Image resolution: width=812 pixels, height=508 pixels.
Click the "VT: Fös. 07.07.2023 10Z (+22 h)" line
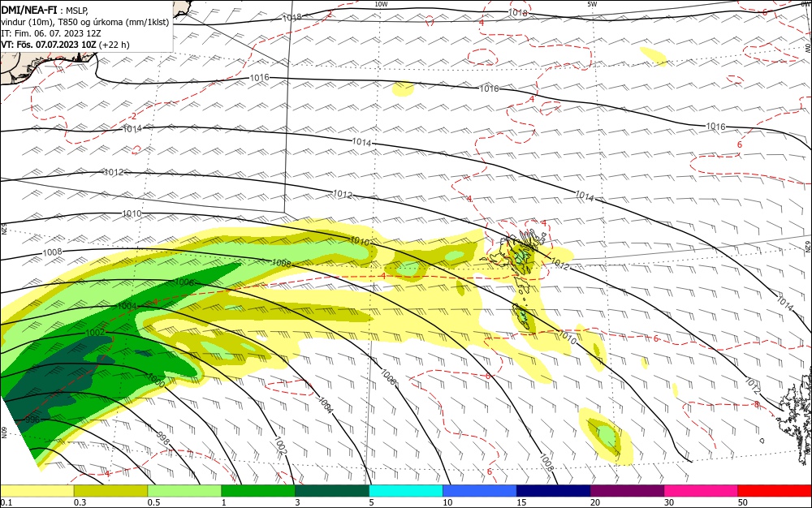[x=65, y=45]
